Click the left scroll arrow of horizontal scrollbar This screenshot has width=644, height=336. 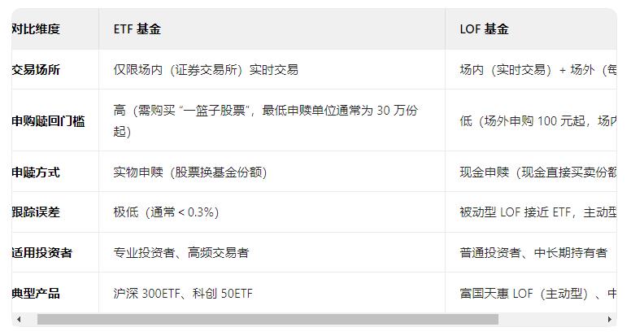coord(19,319)
